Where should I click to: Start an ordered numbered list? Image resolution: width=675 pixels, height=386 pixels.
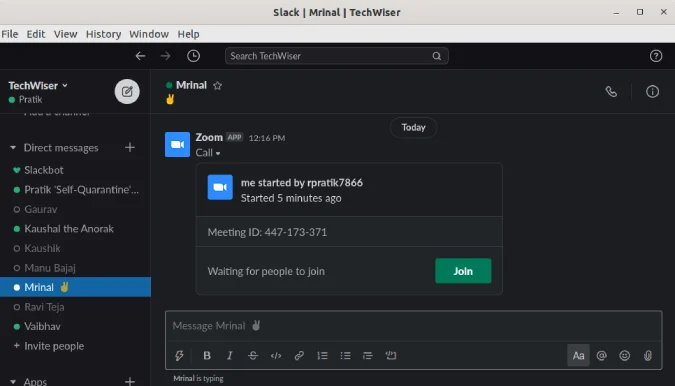[322, 355]
